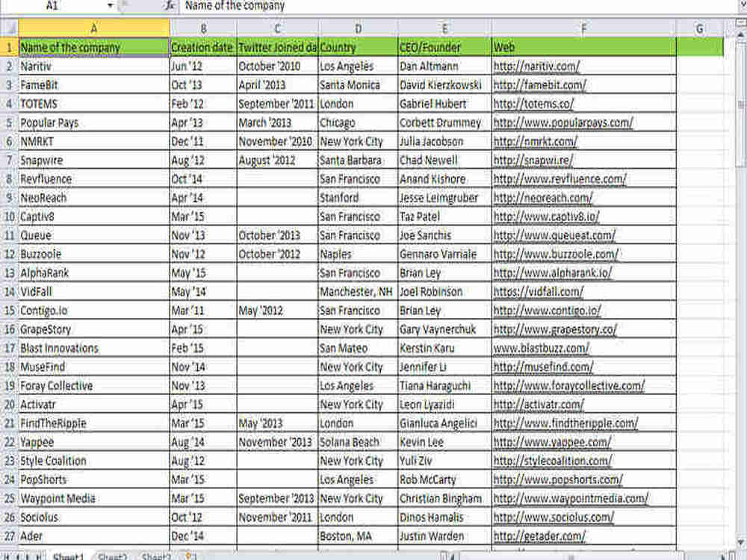747x560 pixels.
Task: Select the cell containing 'Popular Pays'
Action: pos(94,122)
